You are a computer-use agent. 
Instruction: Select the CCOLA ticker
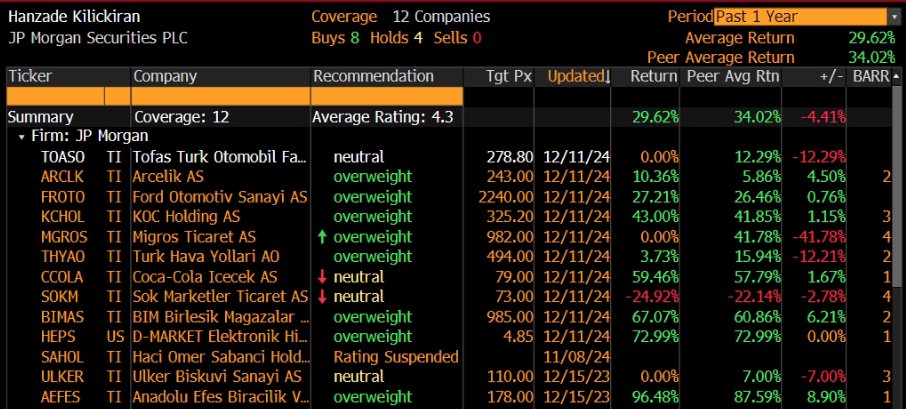coord(62,277)
